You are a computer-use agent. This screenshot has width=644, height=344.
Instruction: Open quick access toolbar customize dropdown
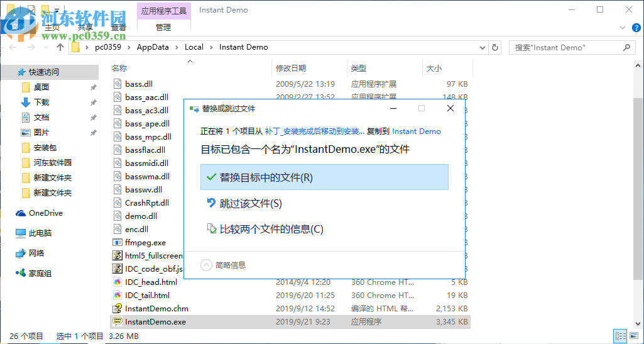[x=57, y=9]
